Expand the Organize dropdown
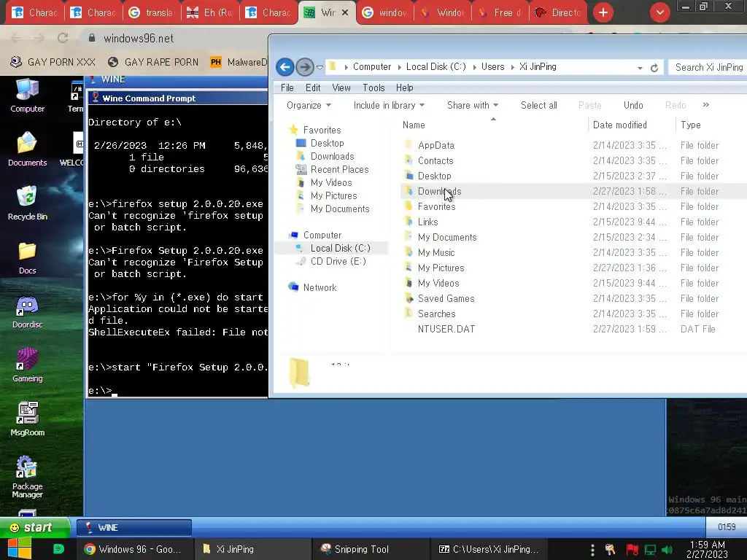The width and height of the screenshot is (747, 560). (x=309, y=105)
